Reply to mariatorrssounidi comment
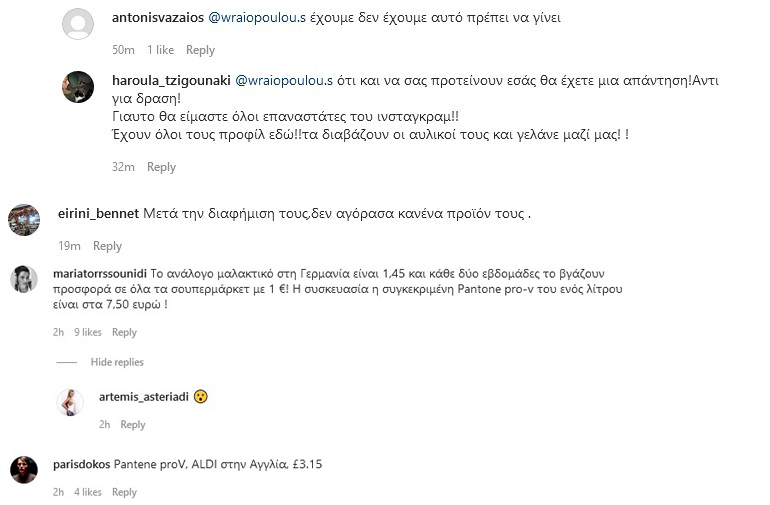The image size is (770, 505). [124, 332]
